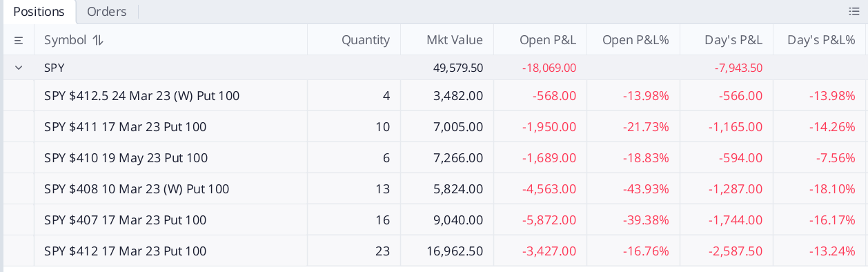Select the Positions tab
The height and width of the screenshot is (272, 868).
[39, 12]
